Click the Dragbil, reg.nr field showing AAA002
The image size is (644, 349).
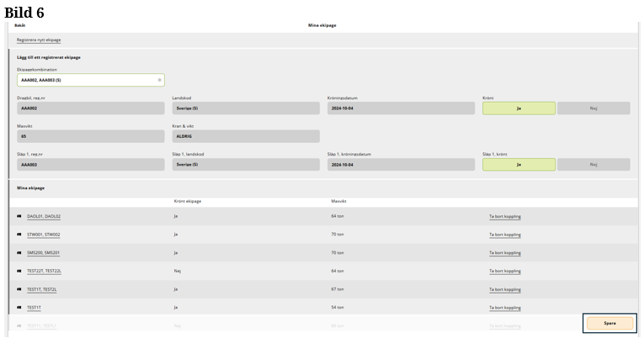click(x=91, y=108)
